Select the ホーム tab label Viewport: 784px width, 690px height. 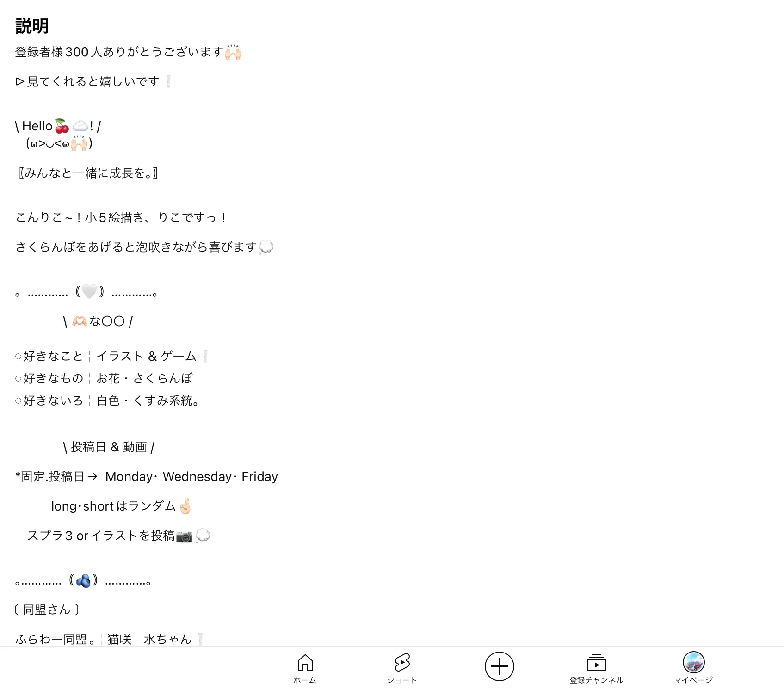point(305,680)
